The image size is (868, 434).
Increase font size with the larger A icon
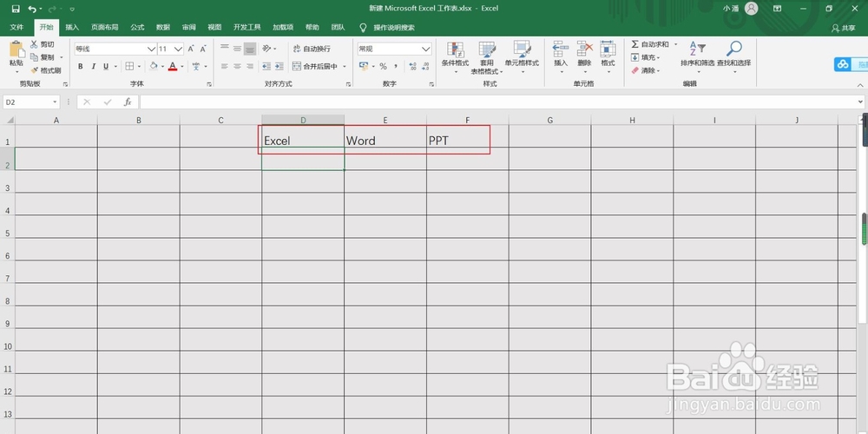coord(191,49)
